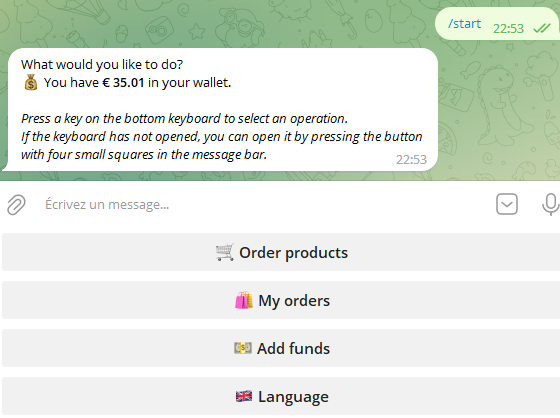
Task: Open the Language selection button
Action: [x=281, y=396]
